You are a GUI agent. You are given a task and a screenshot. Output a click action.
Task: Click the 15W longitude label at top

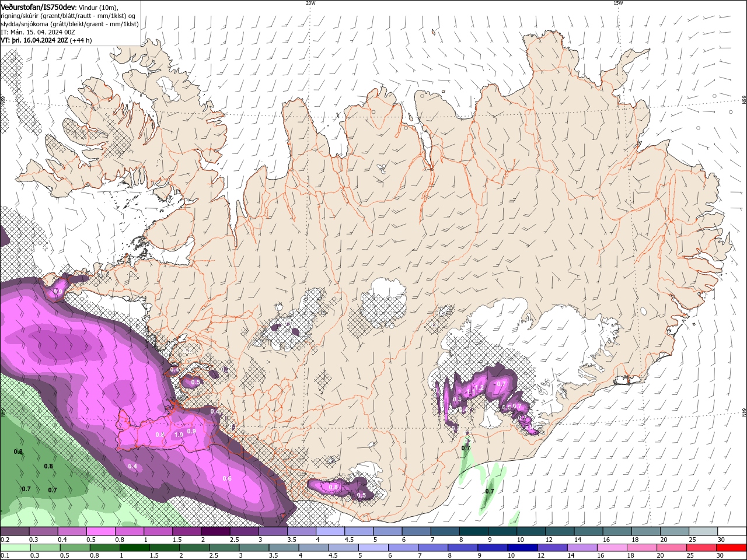pyautogui.click(x=618, y=3)
